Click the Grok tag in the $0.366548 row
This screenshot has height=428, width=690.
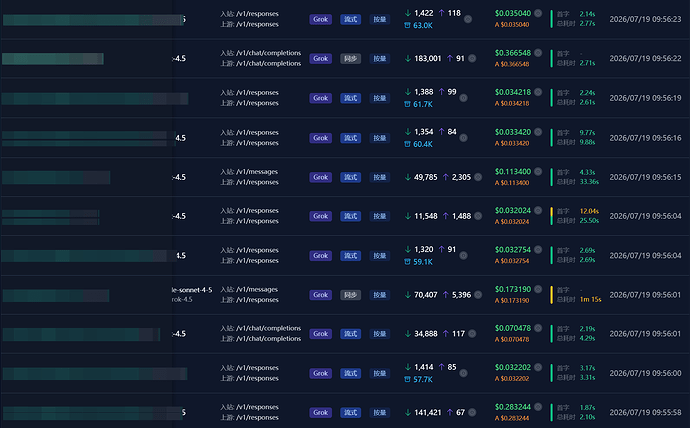(x=320, y=59)
